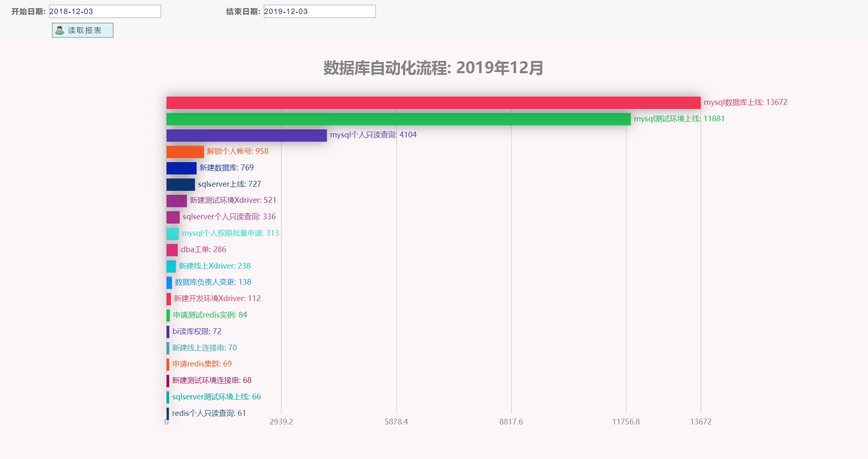Click the dark navy sqlserver上线 bar
Screen dimensions: 868x459
pyautogui.click(x=181, y=185)
